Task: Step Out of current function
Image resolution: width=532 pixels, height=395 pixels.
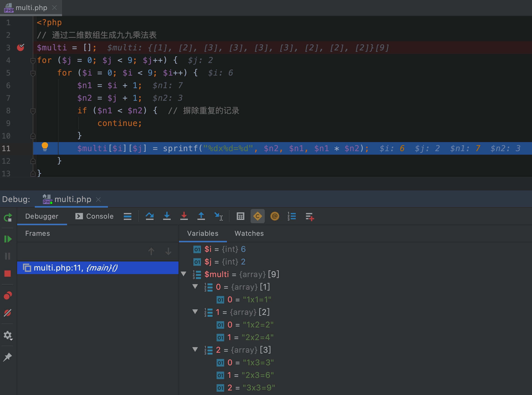Action: [201, 216]
